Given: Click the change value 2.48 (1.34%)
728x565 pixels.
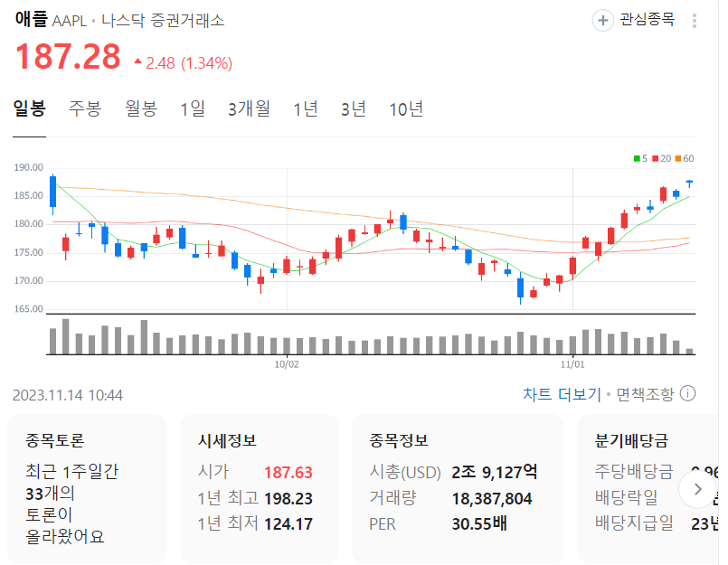Looking at the screenshot, I should [x=189, y=62].
